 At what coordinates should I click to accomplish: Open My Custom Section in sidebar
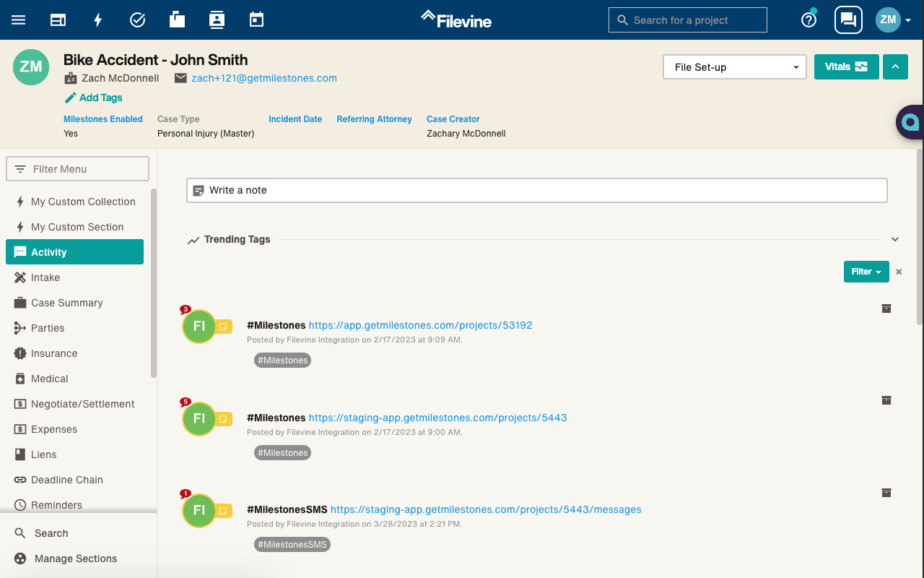pyautogui.click(x=75, y=227)
